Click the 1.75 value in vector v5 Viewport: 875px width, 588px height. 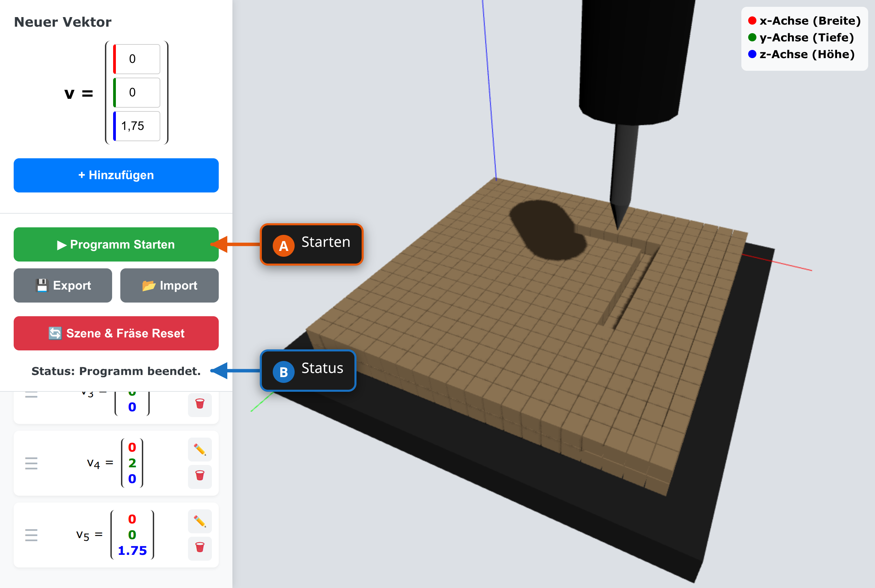pos(132,550)
